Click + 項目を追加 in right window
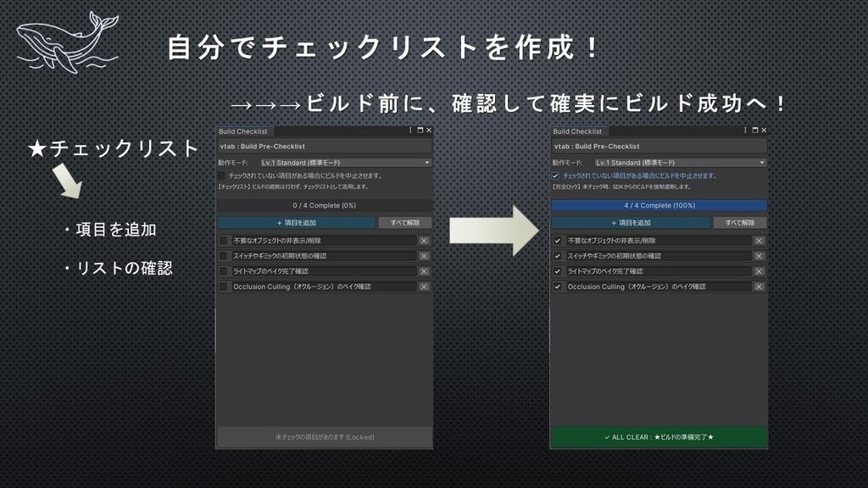Screen dimensions: 868x488 tap(631, 223)
